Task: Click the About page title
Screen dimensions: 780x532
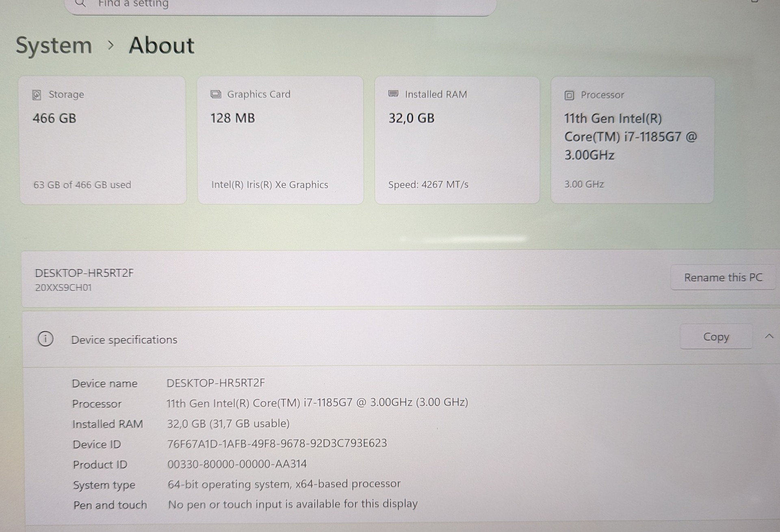Action: click(x=162, y=45)
